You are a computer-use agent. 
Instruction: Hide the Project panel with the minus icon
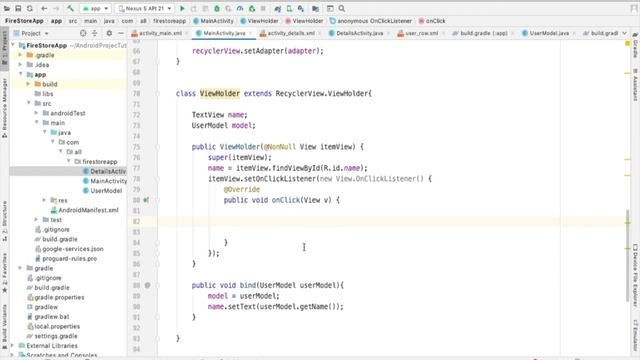pyautogui.click(x=121, y=33)
